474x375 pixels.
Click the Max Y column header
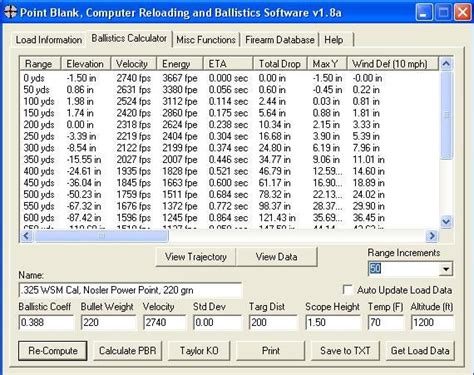click(x=327, y=64)
